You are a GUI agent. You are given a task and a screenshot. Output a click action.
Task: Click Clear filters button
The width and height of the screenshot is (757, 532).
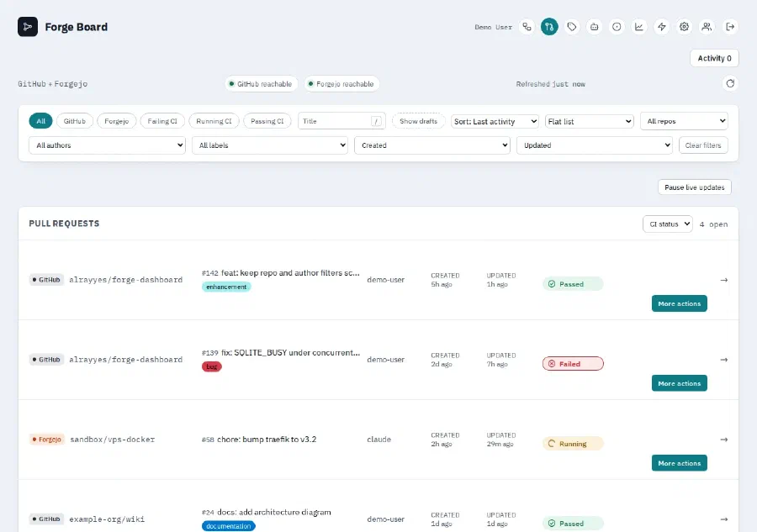[x=703, y=145]
